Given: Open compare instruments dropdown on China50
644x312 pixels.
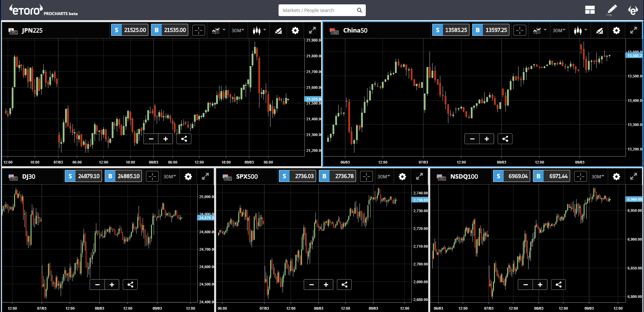Looking at the screenshot, I should [x=540, y=30].
